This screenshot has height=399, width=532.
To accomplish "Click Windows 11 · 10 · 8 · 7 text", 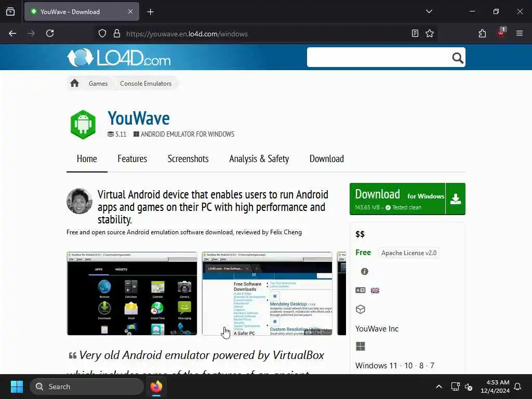I will (395, 366).
